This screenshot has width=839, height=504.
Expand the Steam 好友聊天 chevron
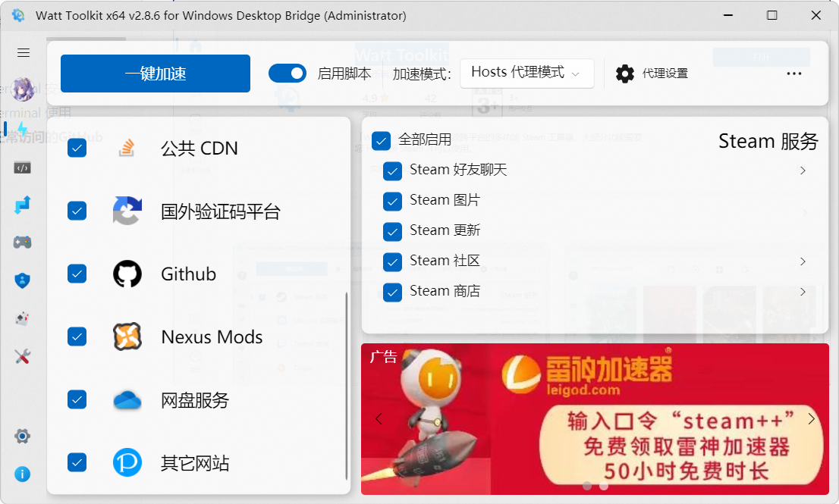803,171
